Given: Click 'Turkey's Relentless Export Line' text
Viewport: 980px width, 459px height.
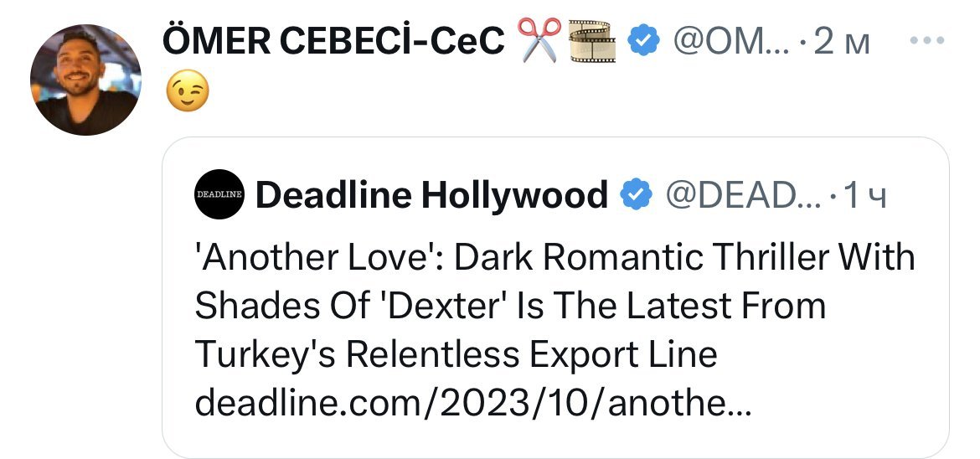Looking at the screenshot, I should pyautogui.click(x=456, y=354).
